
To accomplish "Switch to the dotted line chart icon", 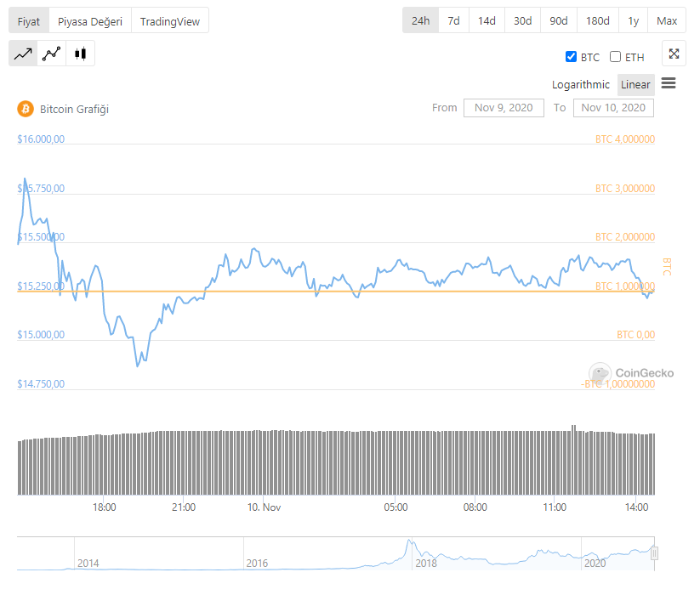I will tap(52, 54).
